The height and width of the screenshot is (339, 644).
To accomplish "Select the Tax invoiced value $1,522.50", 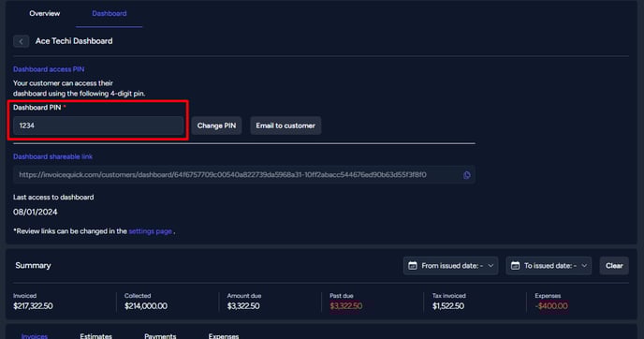I will tap(448, 306).
